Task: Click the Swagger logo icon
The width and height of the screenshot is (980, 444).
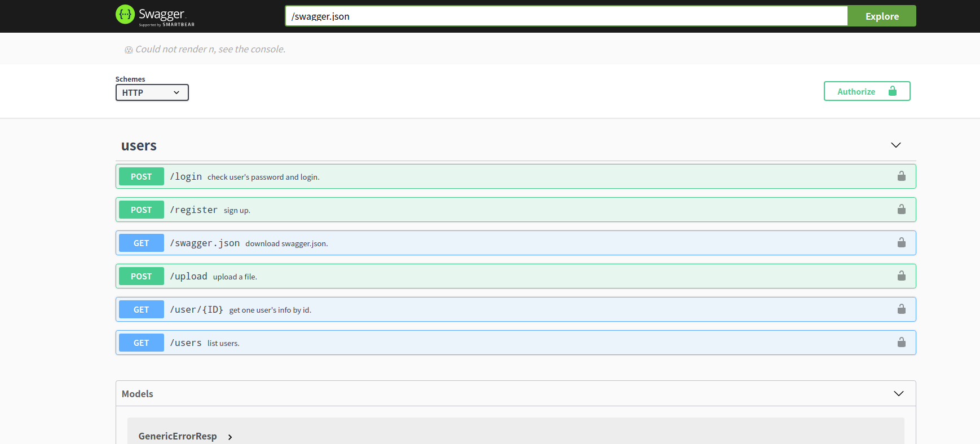Action: 125,15
